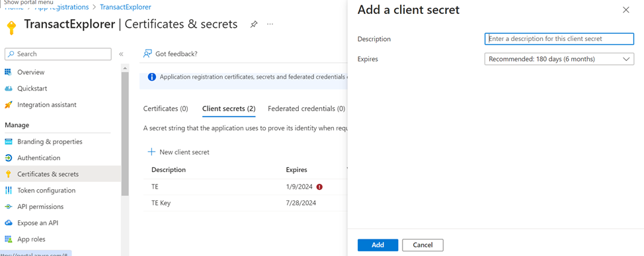Open the ellipsis more options menu
Viewport: 644px width, 256px height.
(270, 24)
